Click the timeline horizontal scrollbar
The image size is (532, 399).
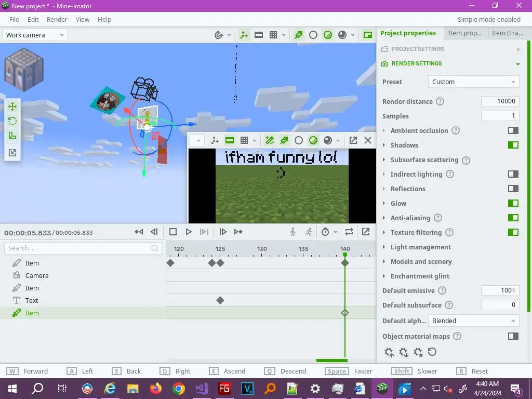tap(332, 361)
